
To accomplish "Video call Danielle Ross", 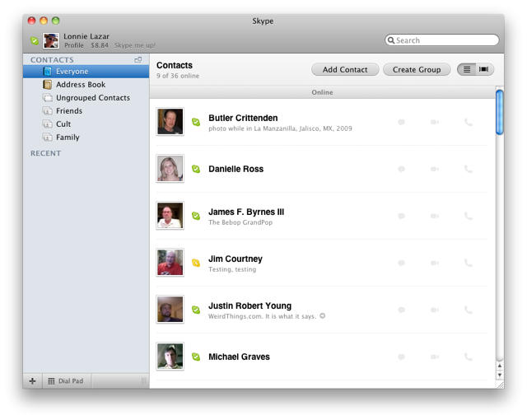I will click(435, 169).
